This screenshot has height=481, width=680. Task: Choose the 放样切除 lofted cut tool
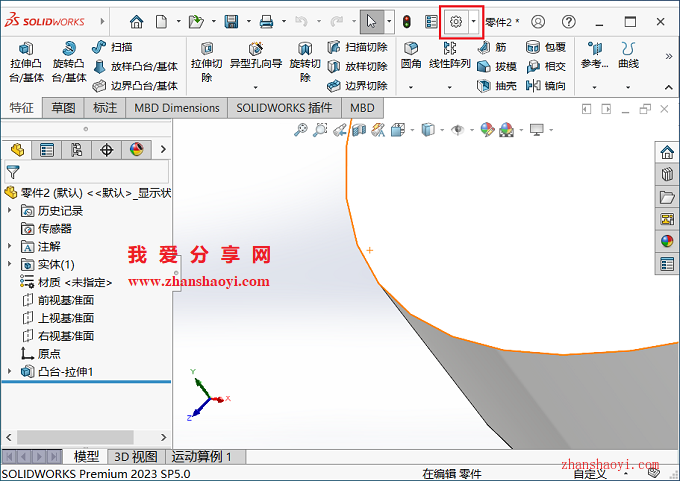pos(357,66)
